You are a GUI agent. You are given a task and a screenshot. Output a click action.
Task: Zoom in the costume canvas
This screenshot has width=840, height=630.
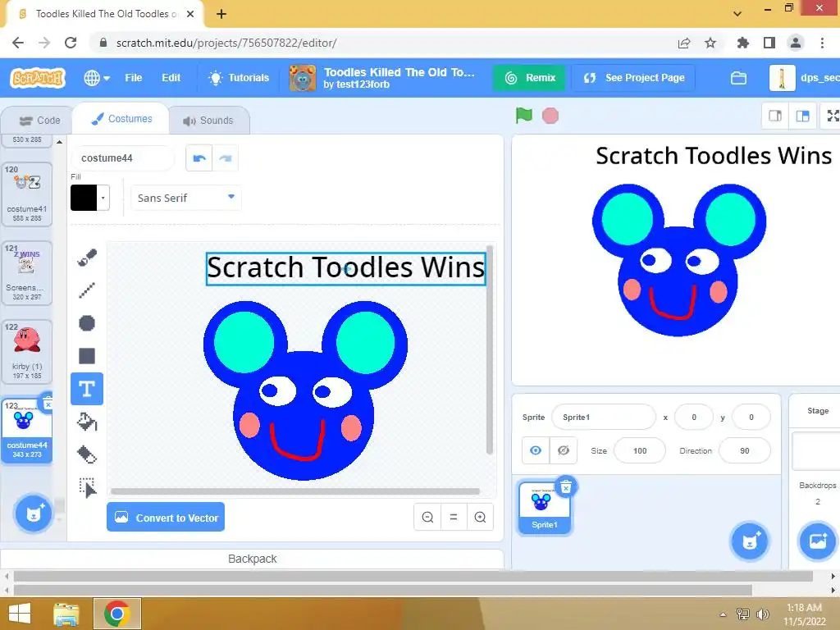[x=480, y=517]
